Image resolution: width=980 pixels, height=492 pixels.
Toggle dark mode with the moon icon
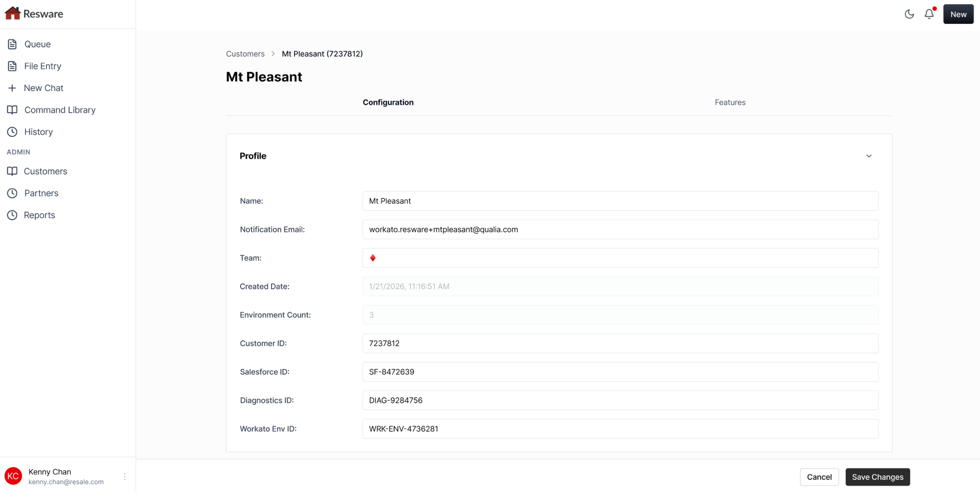(x=909, y=14)
